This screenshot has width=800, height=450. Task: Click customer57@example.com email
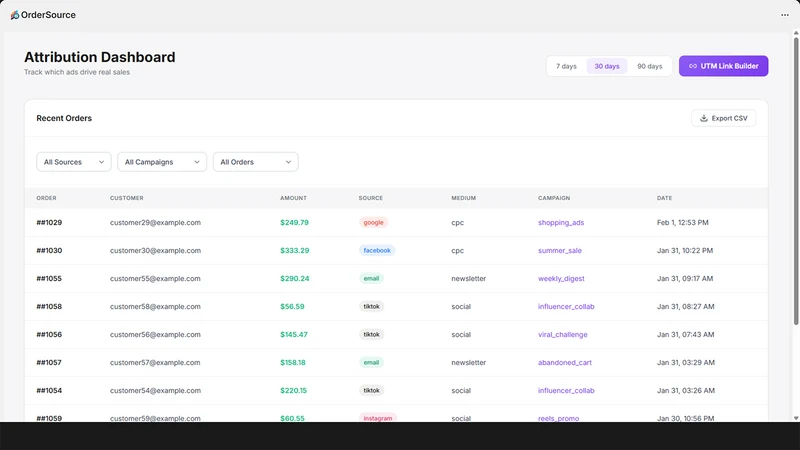point(155,363)
